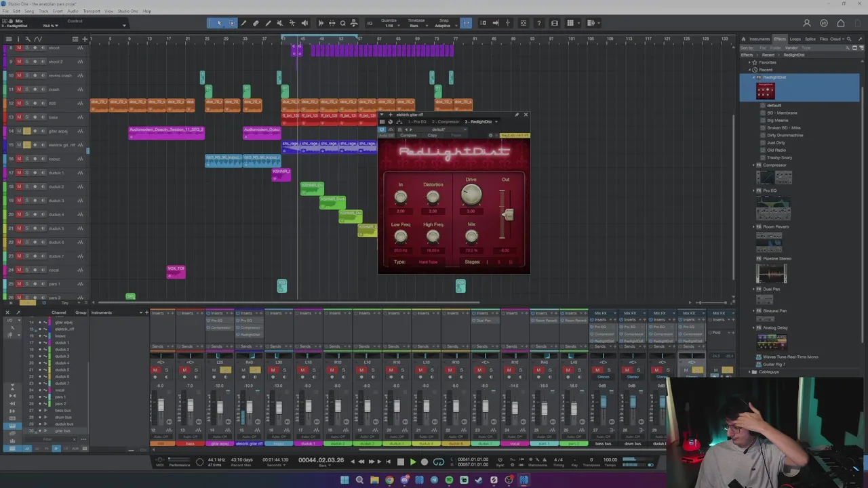Solo the shoot 2 track
The height and width of the screenshot is (488, 868).
(x=27, y=62)
